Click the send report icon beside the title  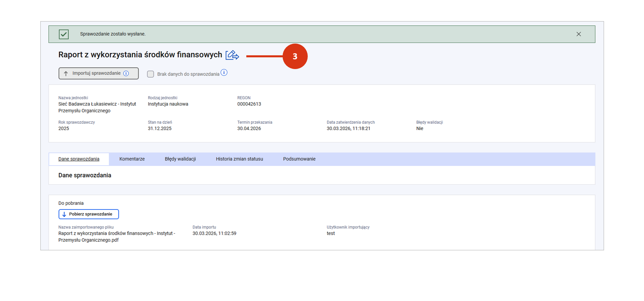tap(232, 55)
